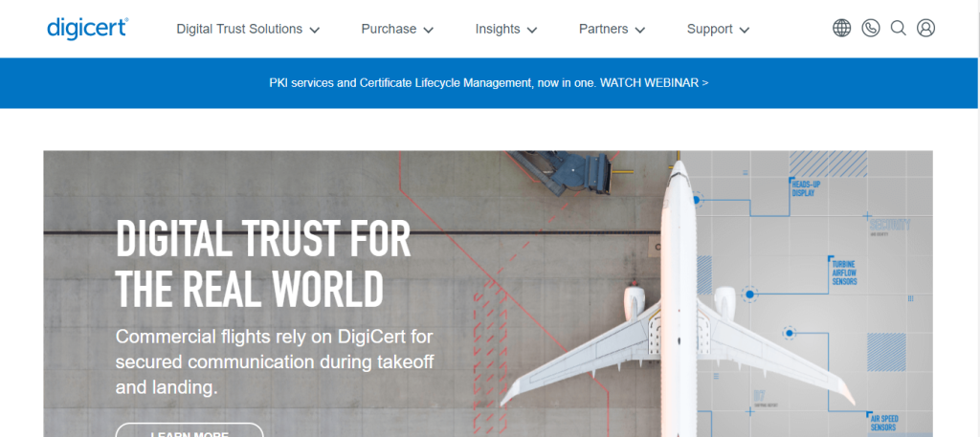Expand chevron beside Digital Trust Solutions
Image resolution: width=980 pixels, height=437 pixels.
(315, 30)
